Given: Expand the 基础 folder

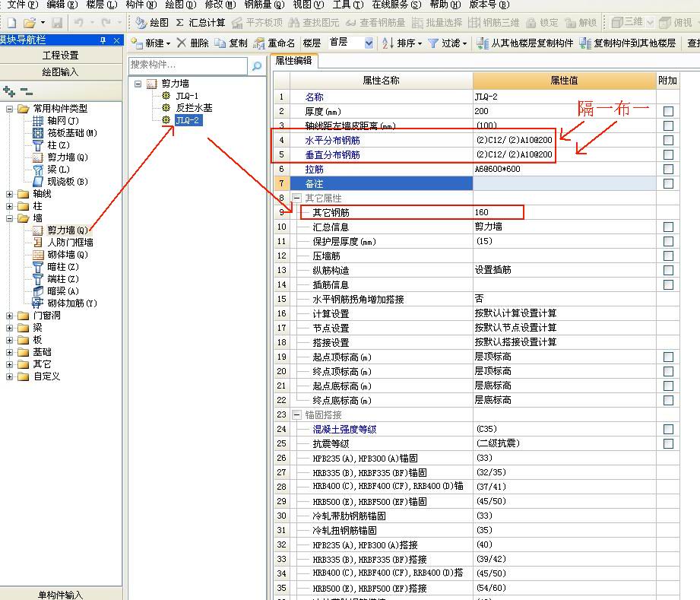Looking at the screenshot, I should click(x=9, y=352).
